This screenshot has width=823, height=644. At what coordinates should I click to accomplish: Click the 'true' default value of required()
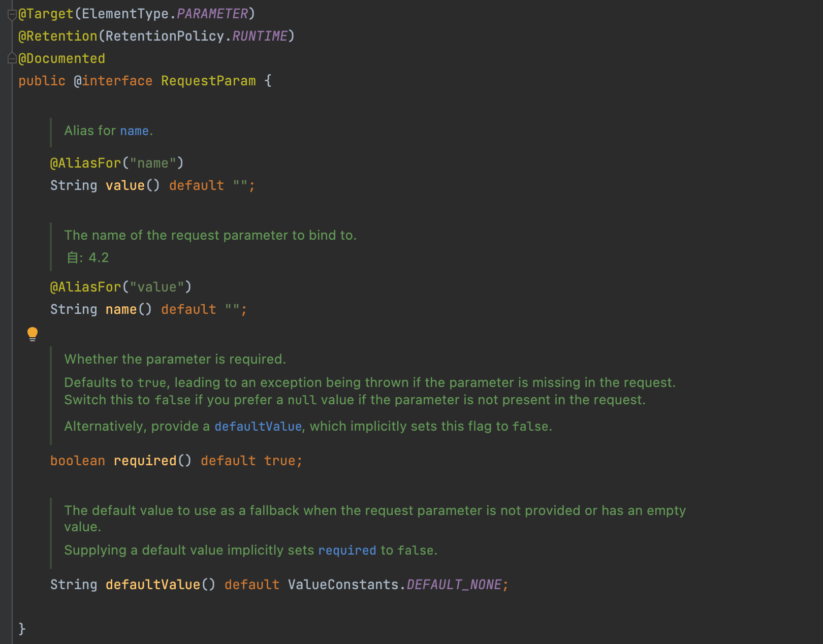point(279,461)
